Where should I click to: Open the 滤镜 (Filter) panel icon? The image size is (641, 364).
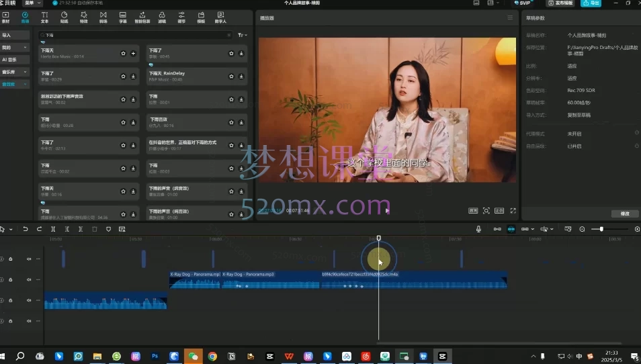click(162, 17)
